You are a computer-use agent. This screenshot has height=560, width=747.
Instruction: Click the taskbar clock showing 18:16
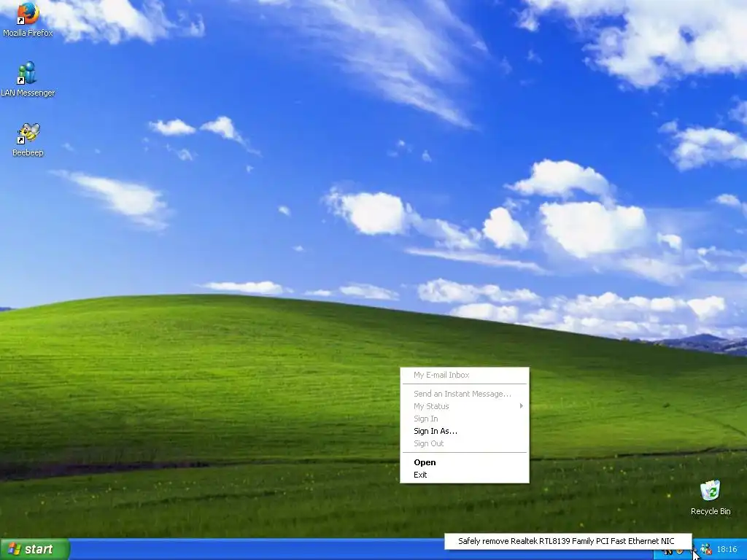click(727, 550)
